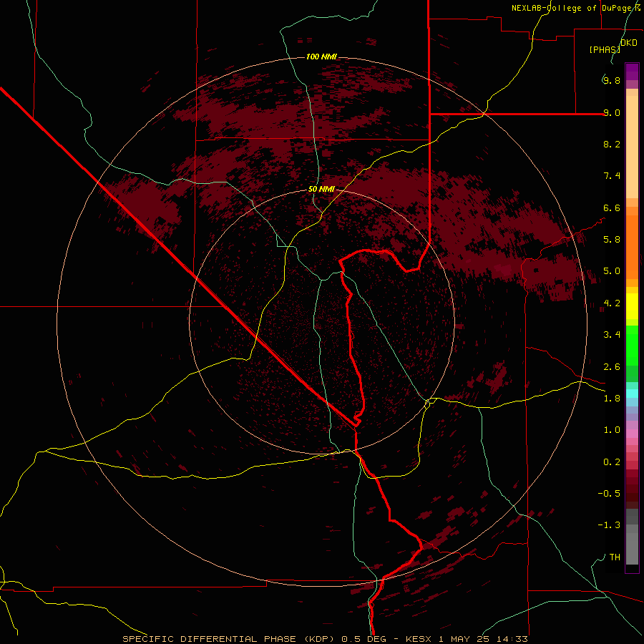Click the 1.8 legend value
Viewport: 644px width, 644px height.
[611, 399]
